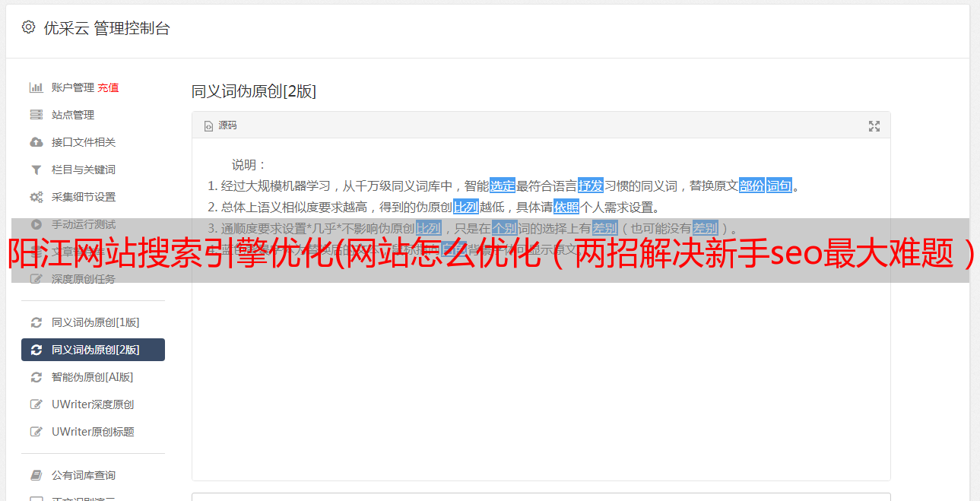
Task: Open UWriter原创标题 item
Action: [93, 432]
